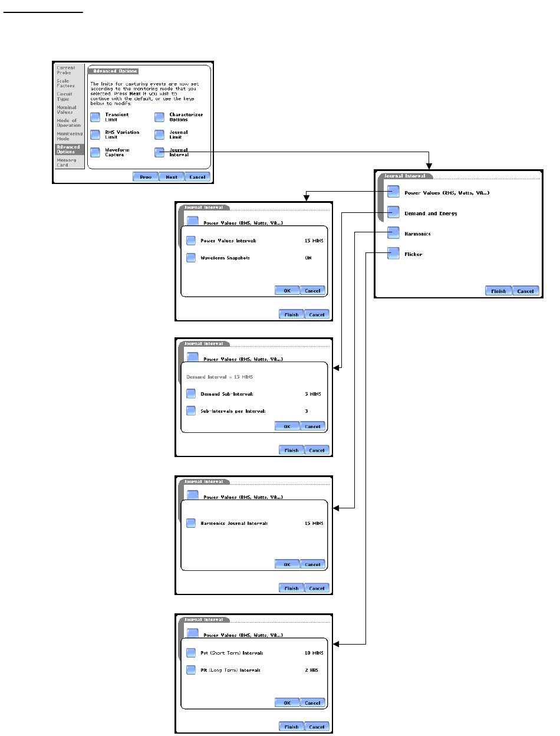
Task: Switch to the Circuit Type sidebar step
Action: tap(69, 97)
